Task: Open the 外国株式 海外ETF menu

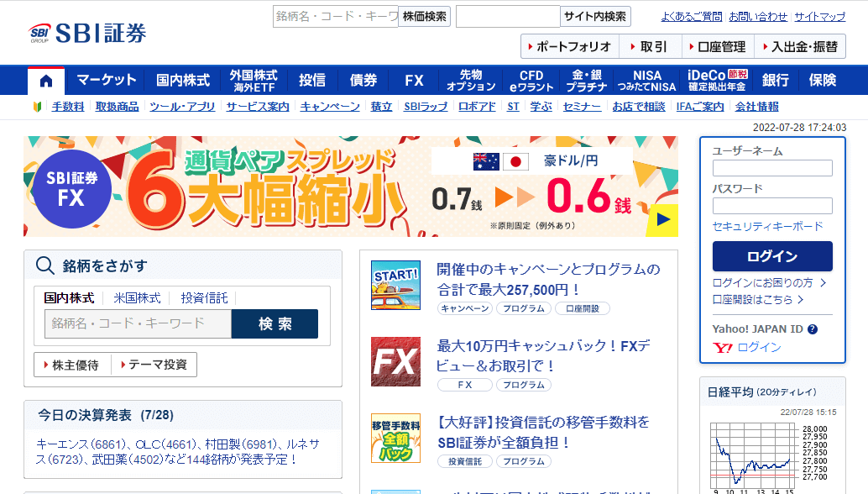Action: click(x=254, y=81)
